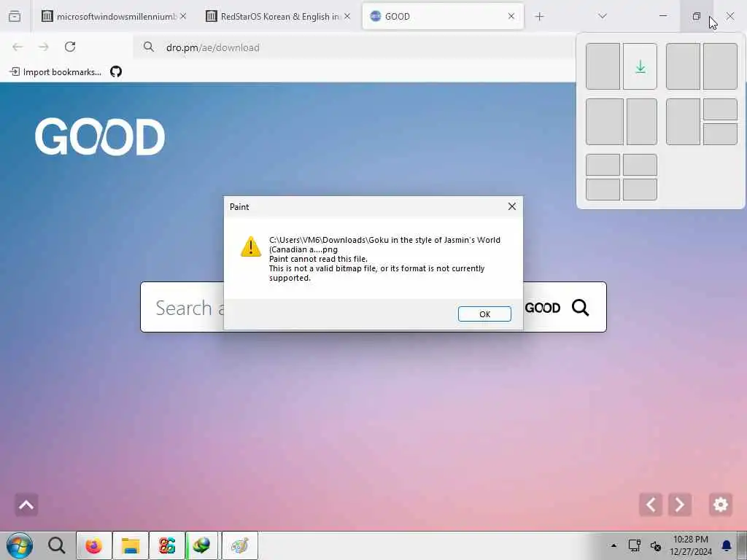Open Firefox from taskbar
This screenshot has width=747, height=560.
click(x=94, y=545)
